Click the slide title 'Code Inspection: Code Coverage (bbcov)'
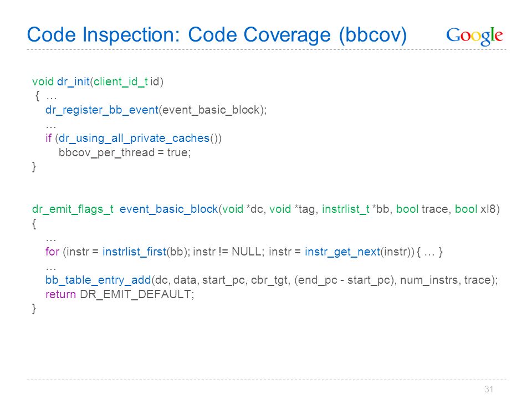 217,35
